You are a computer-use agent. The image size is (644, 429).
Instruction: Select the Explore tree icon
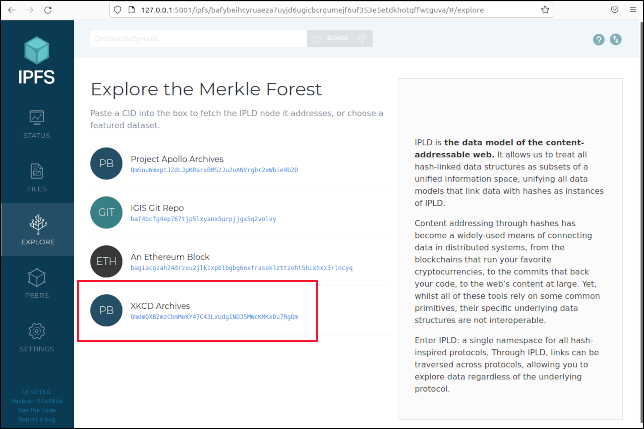point(38,224)
